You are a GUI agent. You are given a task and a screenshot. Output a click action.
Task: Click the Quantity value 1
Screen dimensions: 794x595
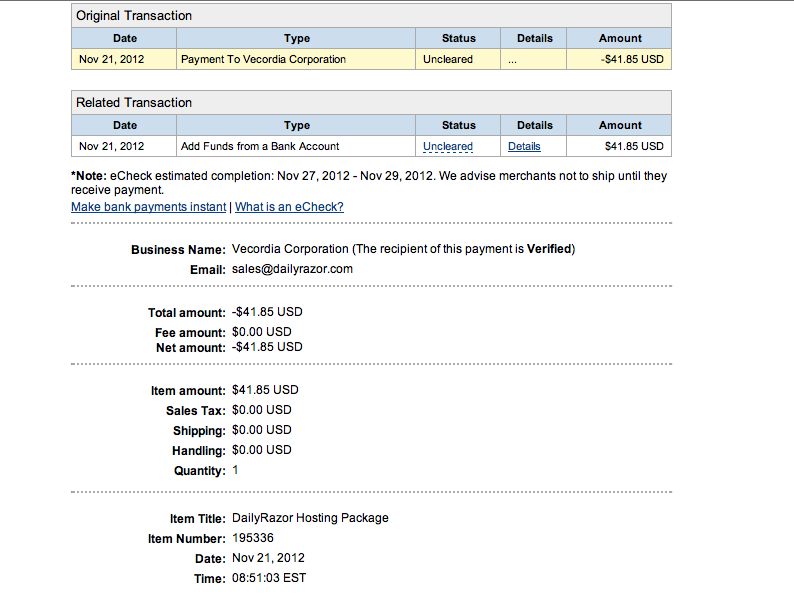click(x=235, y=470)
